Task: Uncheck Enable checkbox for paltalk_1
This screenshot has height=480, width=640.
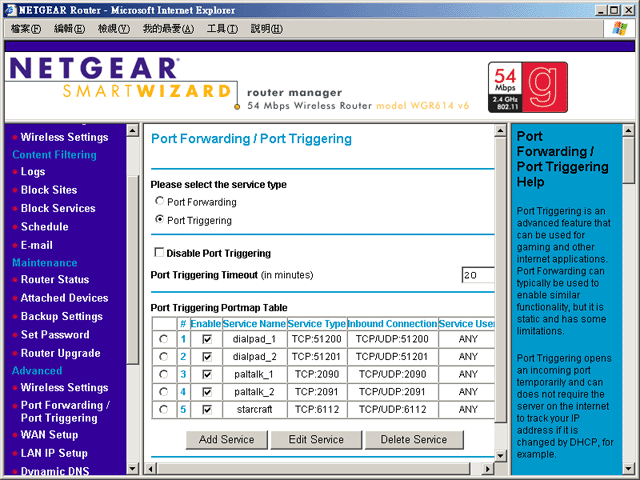Action: 207,374
